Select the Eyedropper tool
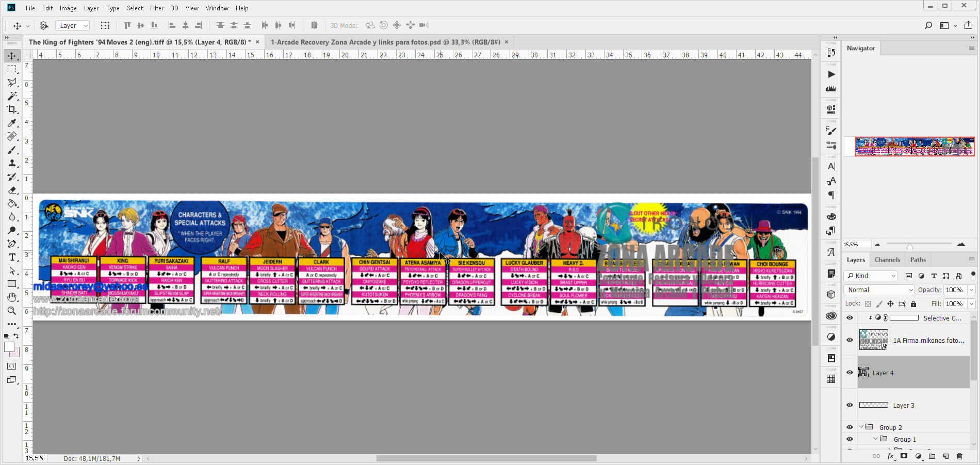 point(12,123)
